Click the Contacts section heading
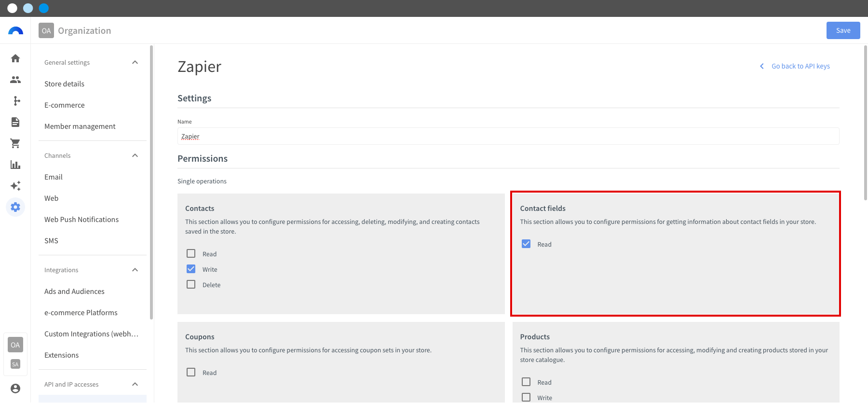The image size is (868, 403). 200,208
